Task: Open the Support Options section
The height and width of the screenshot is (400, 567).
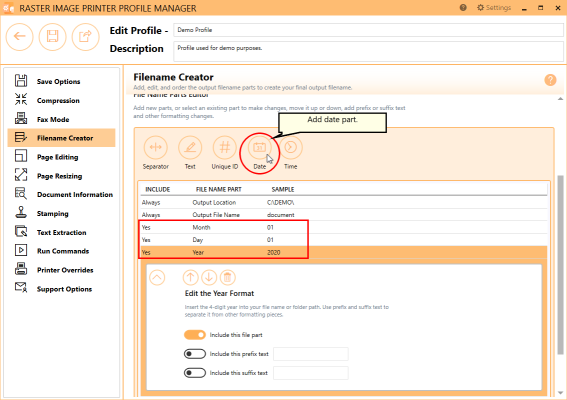Action: (x=61, y=289)
